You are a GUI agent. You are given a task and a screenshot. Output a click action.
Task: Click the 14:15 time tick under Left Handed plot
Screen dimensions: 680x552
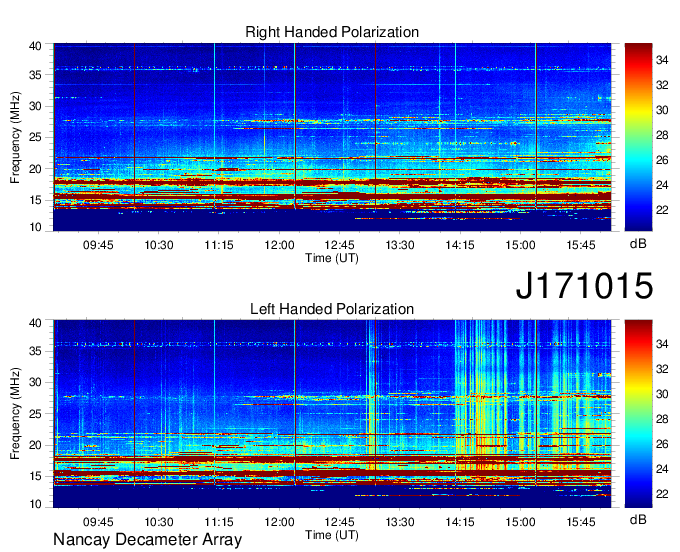(460, 521)
